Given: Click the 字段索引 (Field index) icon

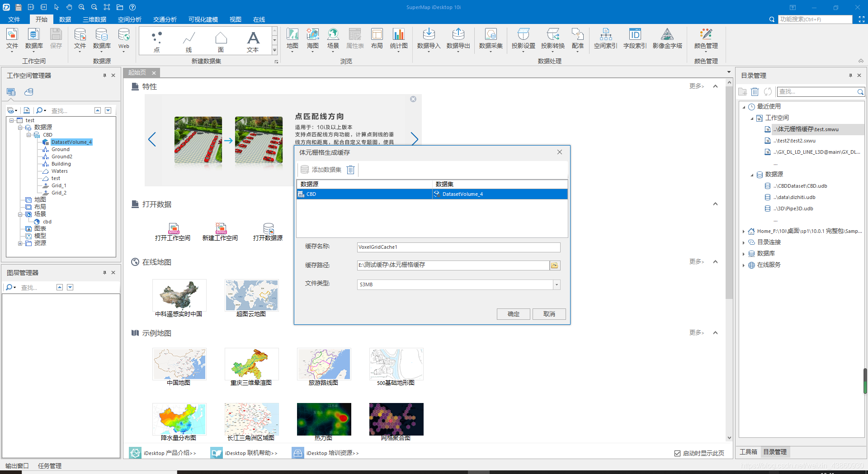Looking at the screenshot, I should click(x=635, y=39).
